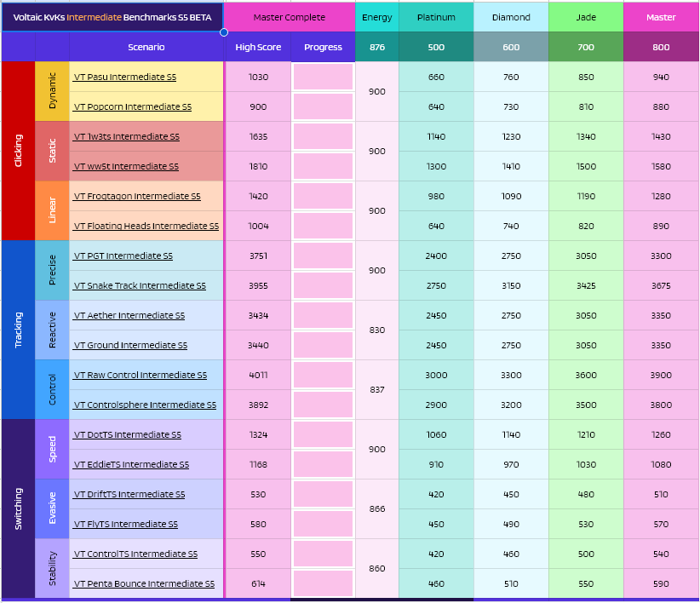700x603 pixels.
Task: Open the VT EddieTS Intermediate S5 link
Action: point(131,465)
